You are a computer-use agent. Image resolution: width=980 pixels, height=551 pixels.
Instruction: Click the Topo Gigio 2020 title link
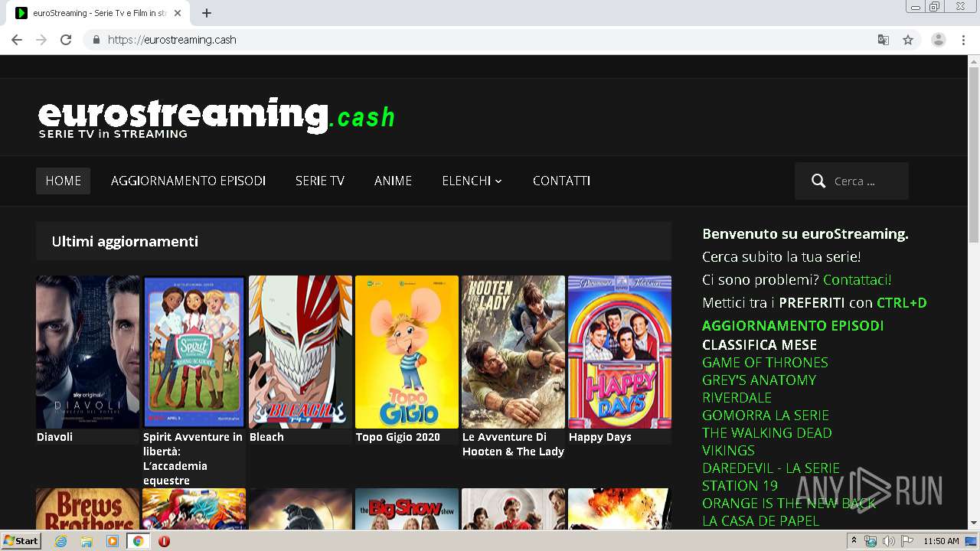coord(398,437)
